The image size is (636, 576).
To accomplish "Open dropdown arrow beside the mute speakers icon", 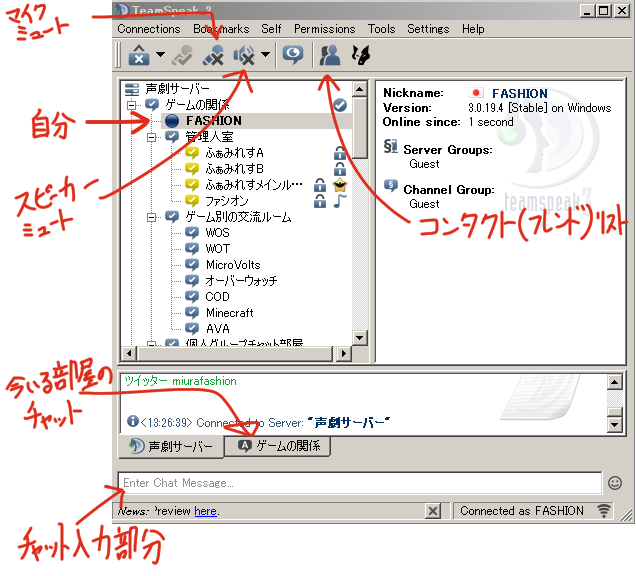I will (x=265, y=54).
